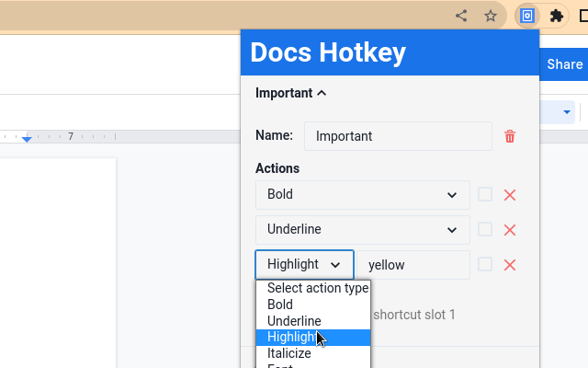Click the Google Docs Share button
The width and height of the screenshot is (588, 368).
[564, 64]
